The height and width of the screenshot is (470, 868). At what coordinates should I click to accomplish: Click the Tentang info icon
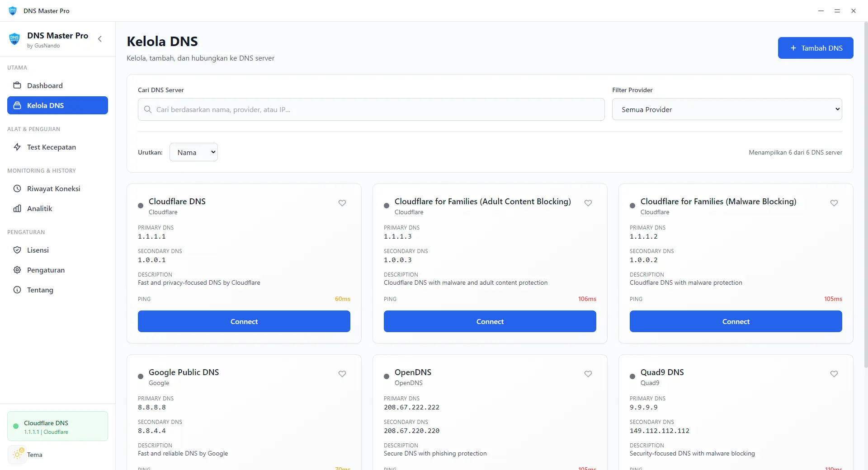[17, 290]
